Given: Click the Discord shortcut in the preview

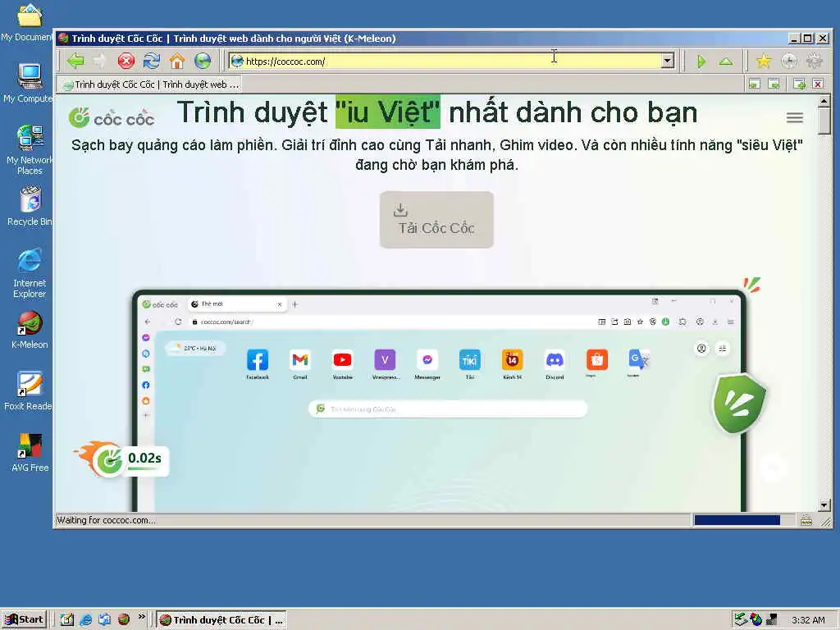Looking at the screenshot, I should (555, 364).
